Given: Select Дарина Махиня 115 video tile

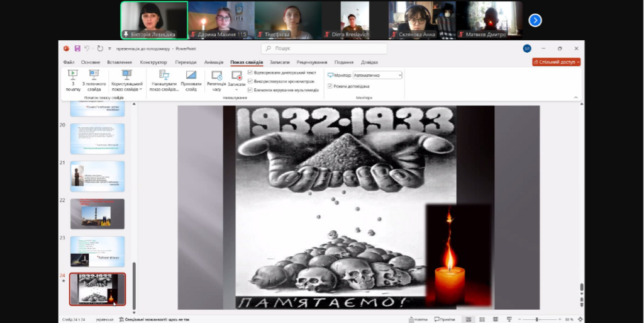Looking at the screenshot, I should pos(221,20).
